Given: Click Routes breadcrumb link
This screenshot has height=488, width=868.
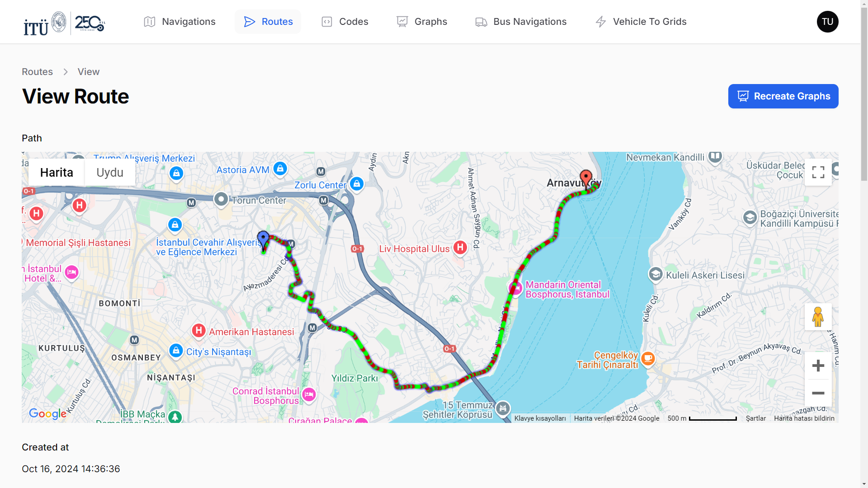Looking at the screenshot, I should pyautogui.click(x=37, y=72).
